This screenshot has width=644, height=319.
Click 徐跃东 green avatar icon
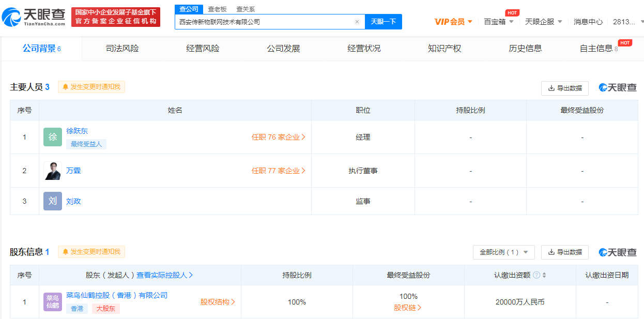click(53, 137)
